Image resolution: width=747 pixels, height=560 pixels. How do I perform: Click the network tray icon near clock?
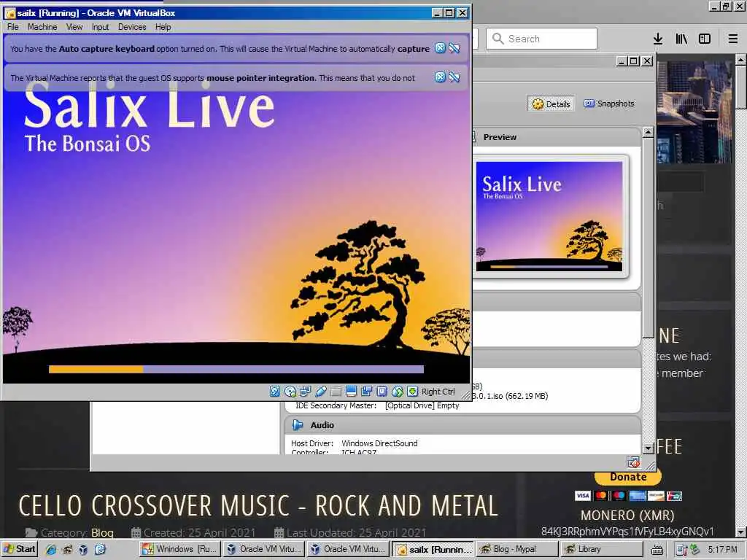pyautogui.click(x=682, y=550)
